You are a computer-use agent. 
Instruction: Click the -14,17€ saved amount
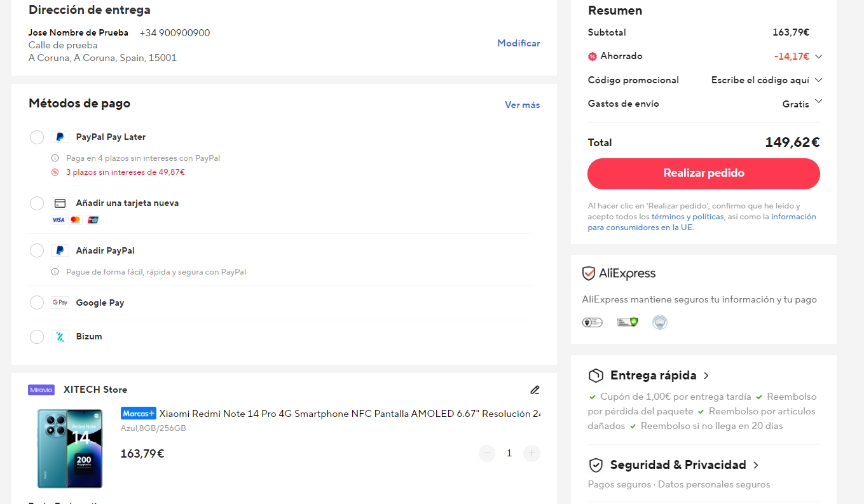click(x=792, y=57)
